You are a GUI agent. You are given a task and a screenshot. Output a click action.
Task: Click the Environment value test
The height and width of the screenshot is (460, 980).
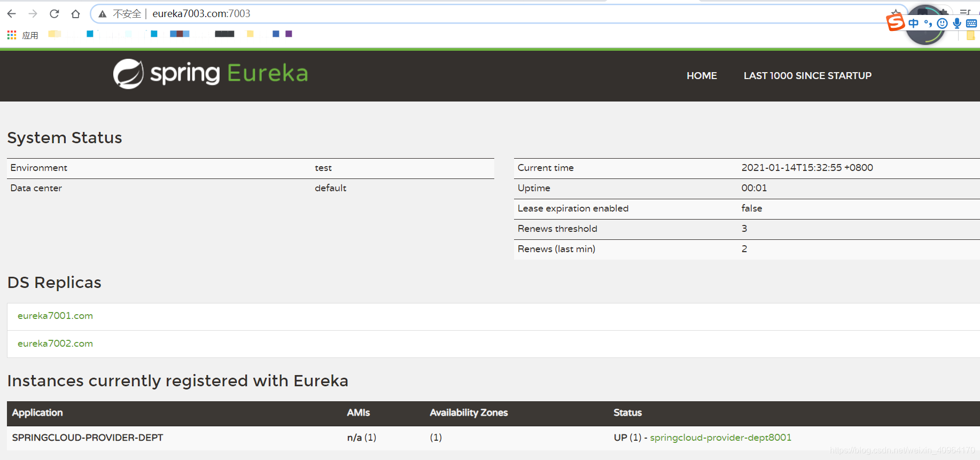(x=323, y=168)
